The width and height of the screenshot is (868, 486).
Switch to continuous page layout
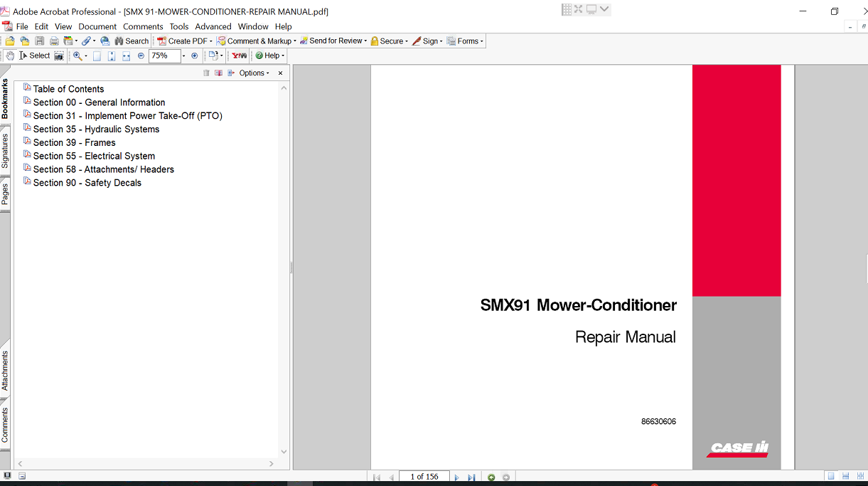845,476
